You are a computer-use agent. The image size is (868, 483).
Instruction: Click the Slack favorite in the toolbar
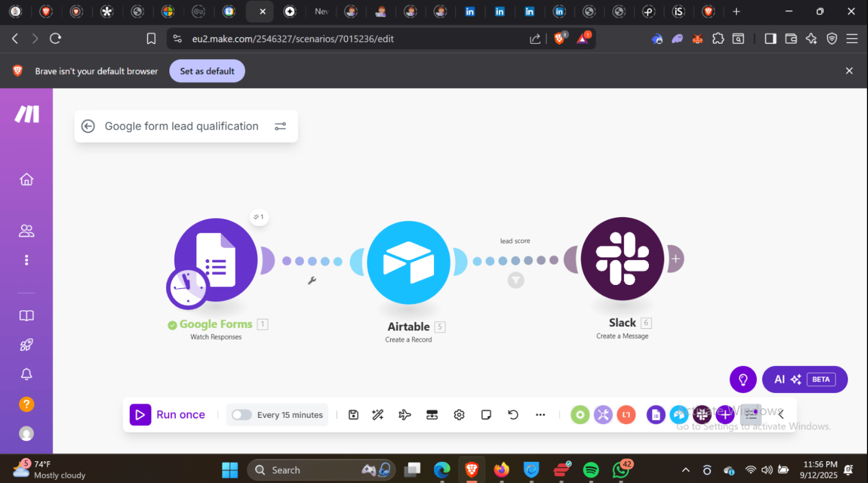point(702,415)
